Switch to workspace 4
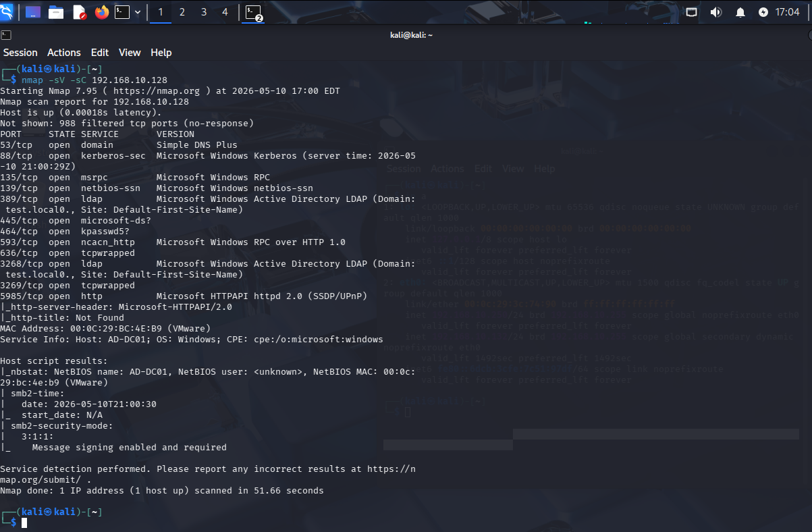This screenshot has width=812, height=532. click(225, 12)
